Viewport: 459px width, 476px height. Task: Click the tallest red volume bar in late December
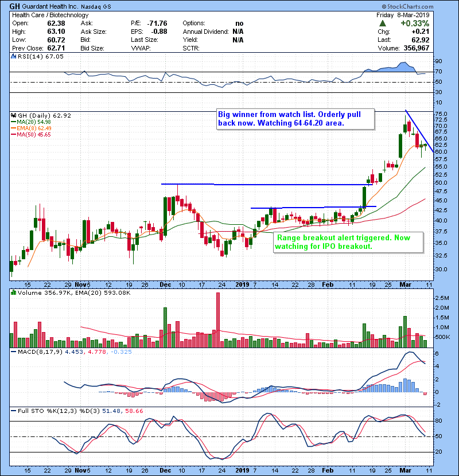pos(218,320)
